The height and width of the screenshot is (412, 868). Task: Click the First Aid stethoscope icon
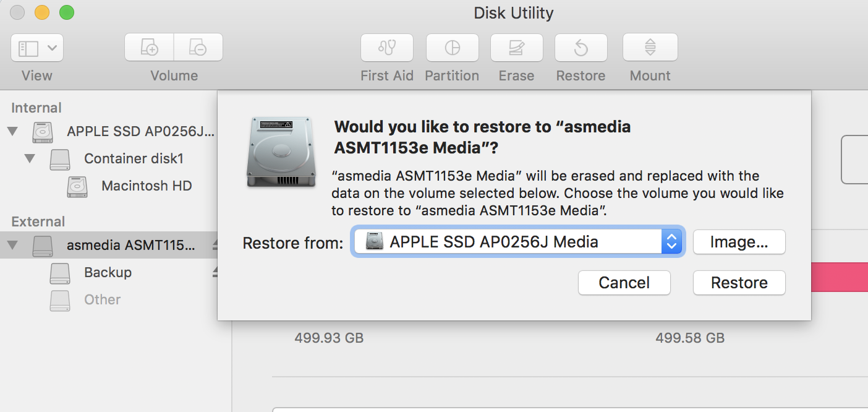click(387, 48)
